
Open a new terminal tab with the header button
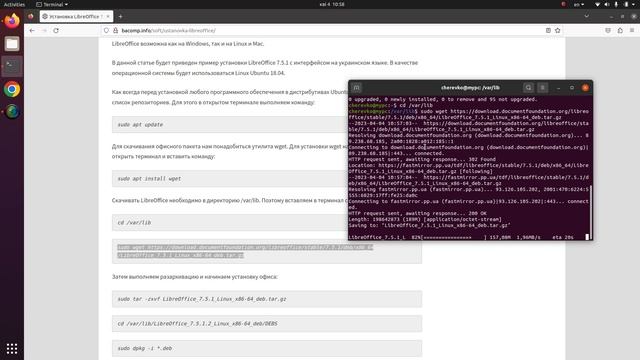[356, 88]
